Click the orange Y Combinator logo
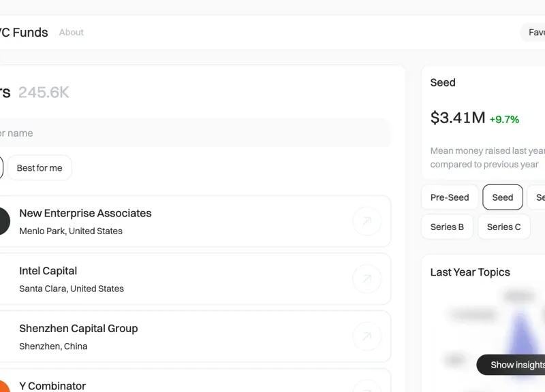The height and width of the screenshot is (392, 545). pos(3,387)
